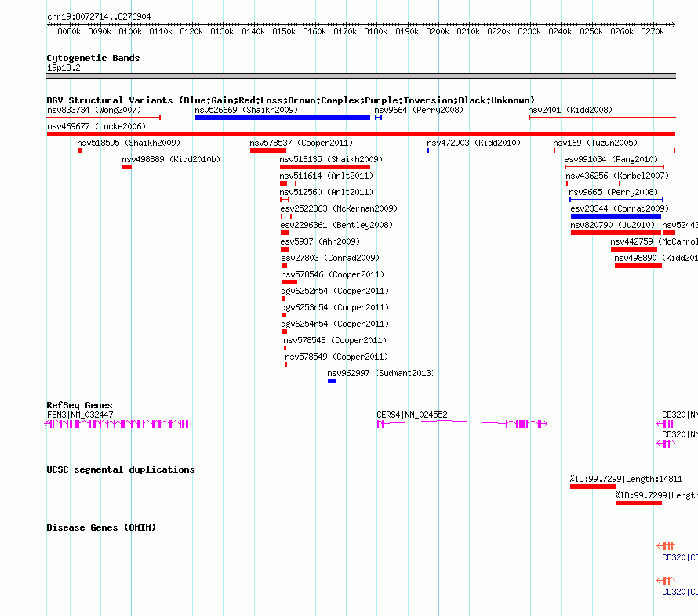Open variant esv991034 (Pang2010)

(x=611, y=159)
